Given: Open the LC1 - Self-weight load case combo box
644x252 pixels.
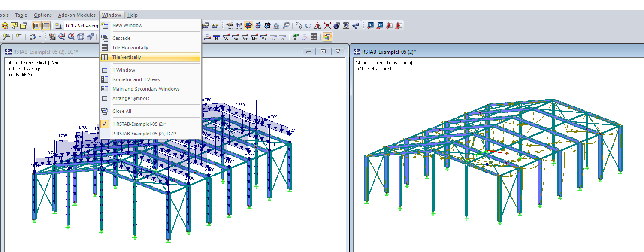Looking at the screenshot, I should click(x=82, y=26).
